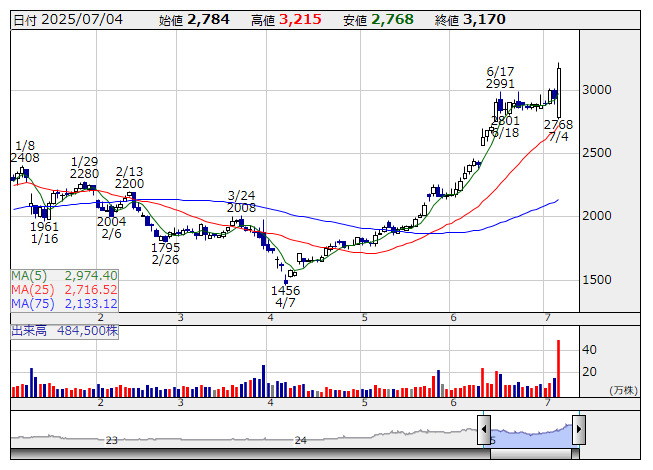Click the MA(25) legend value 2,716.52
Image resolution: width=653 pixels, height=470 pixels.
tap(91, 290)
